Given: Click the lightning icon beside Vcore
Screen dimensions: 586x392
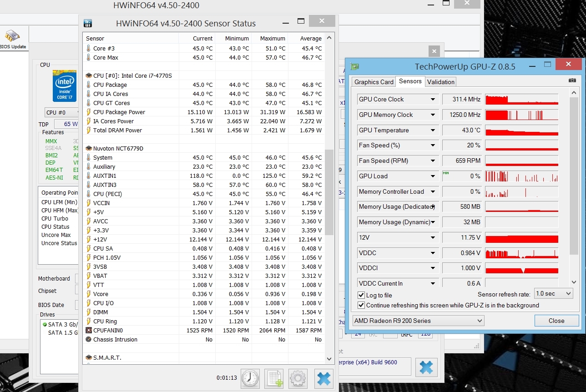Looking at the screenshot, I should point(88,294).
